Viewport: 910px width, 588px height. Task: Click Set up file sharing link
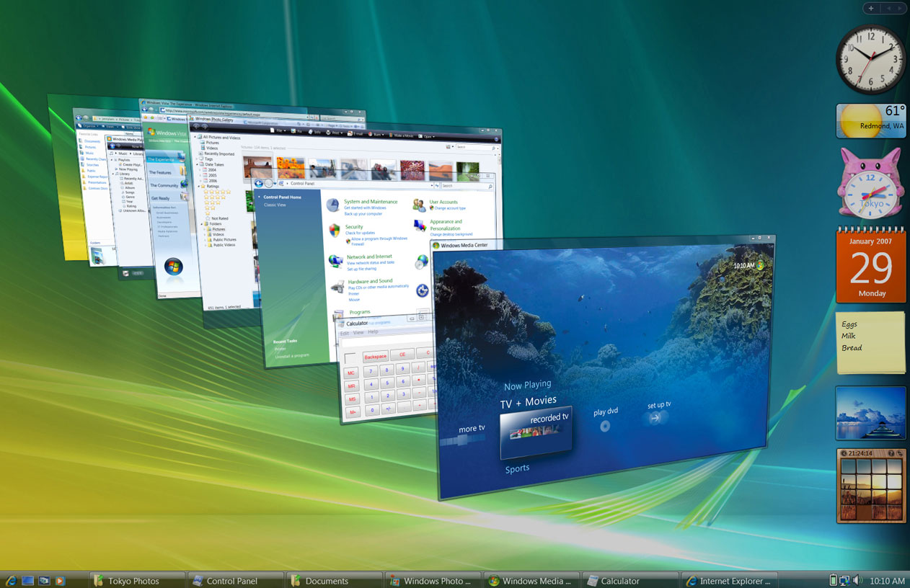click(x=361, y=269)
